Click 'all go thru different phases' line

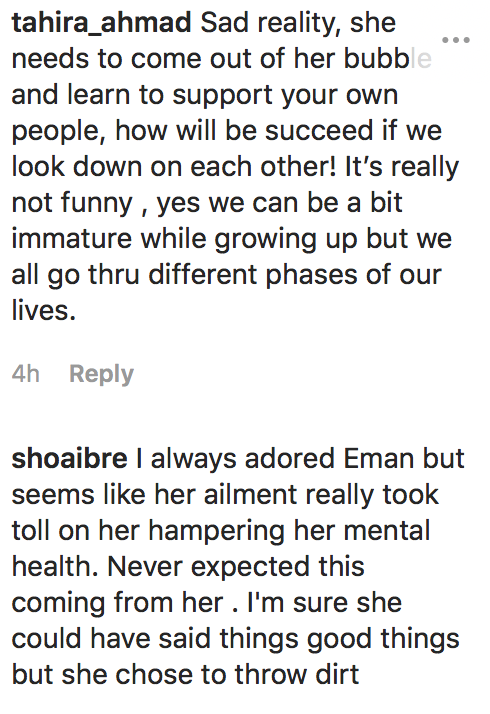pyautogui.click(x=226, y=275)
